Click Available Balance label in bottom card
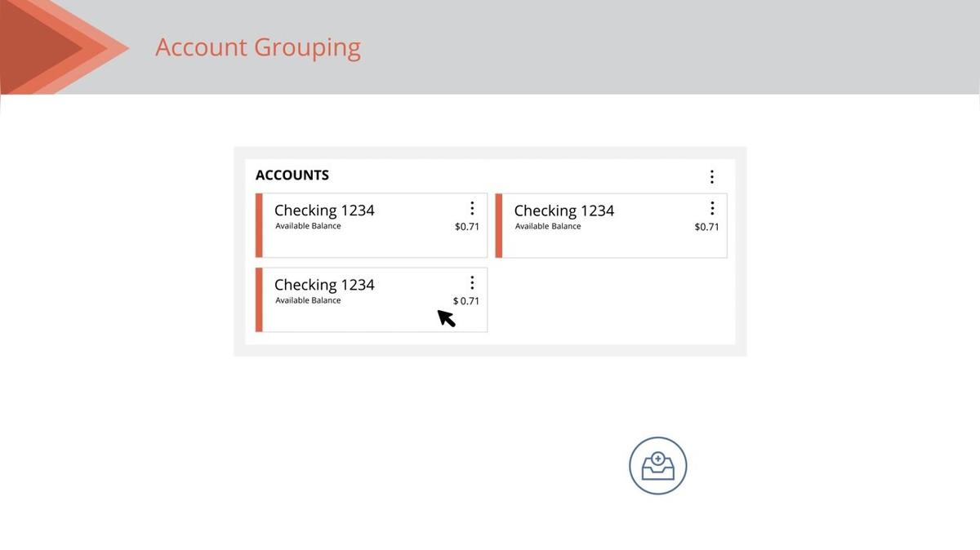Screen dimensions: 980x550 coord(308,300)
